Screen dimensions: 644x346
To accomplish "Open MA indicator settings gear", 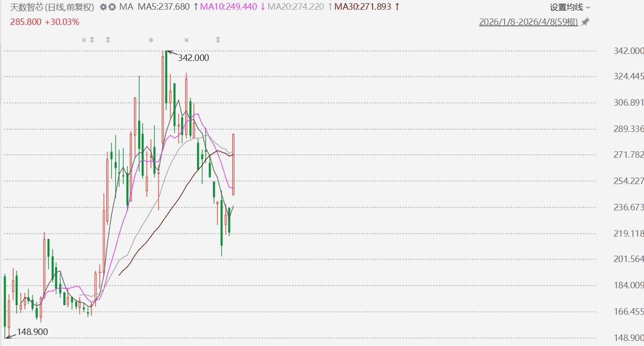I will point(103,7).
